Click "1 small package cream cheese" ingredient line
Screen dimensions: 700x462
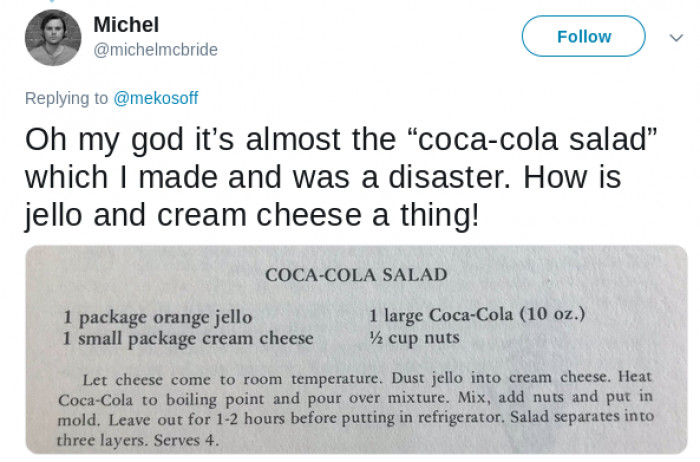coord(188,338)
